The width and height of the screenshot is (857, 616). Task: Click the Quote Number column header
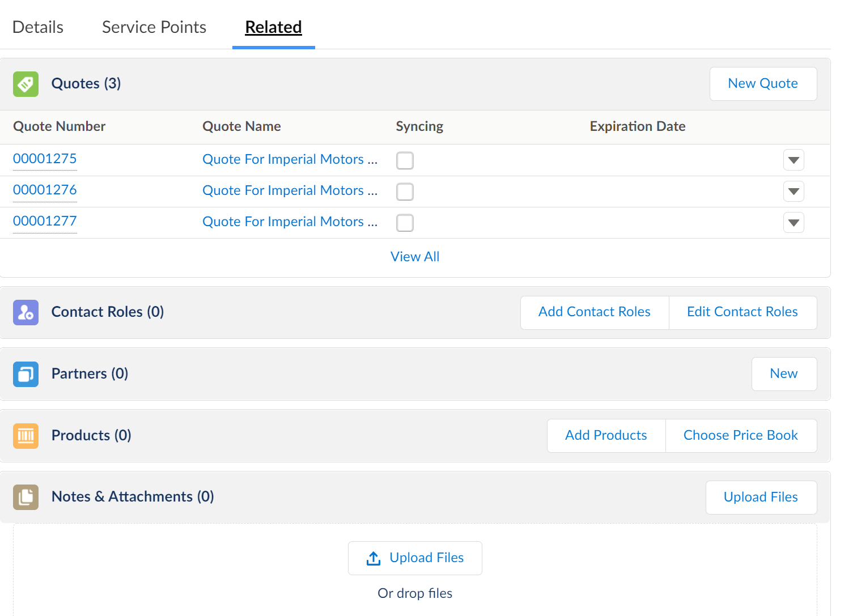pos(59,126)
